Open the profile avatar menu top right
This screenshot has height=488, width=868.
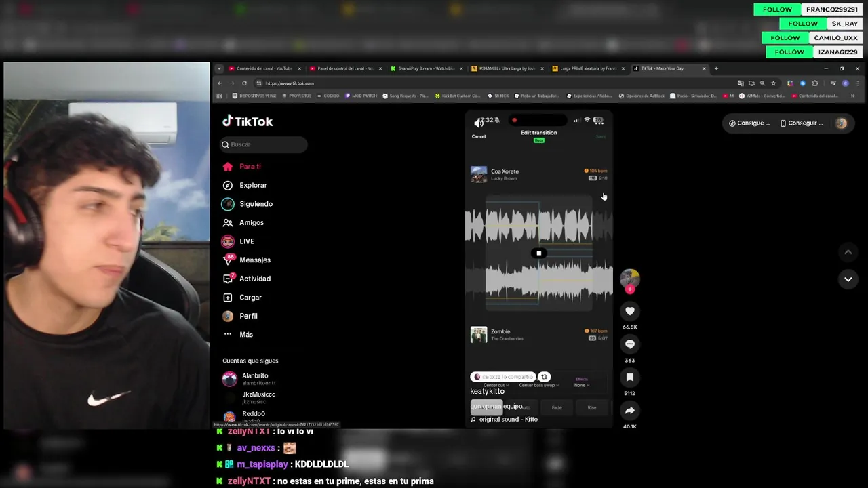tap(841, 123)
